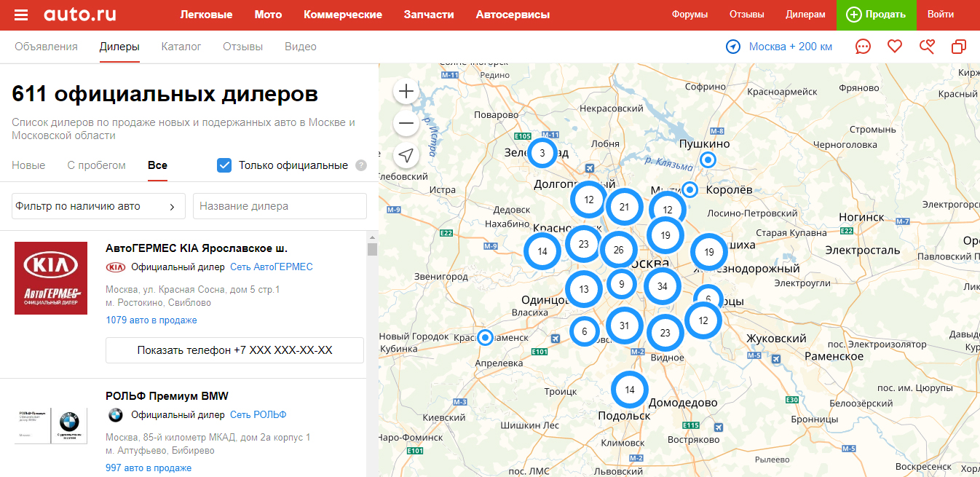This screenshot has width=980, height=477.
Task: Select map cluster labeled 31
Action: [624, 326]
